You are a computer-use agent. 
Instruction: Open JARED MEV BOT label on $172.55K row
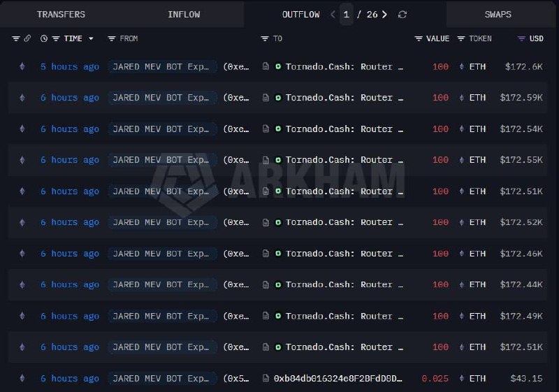tap(162, 160)
